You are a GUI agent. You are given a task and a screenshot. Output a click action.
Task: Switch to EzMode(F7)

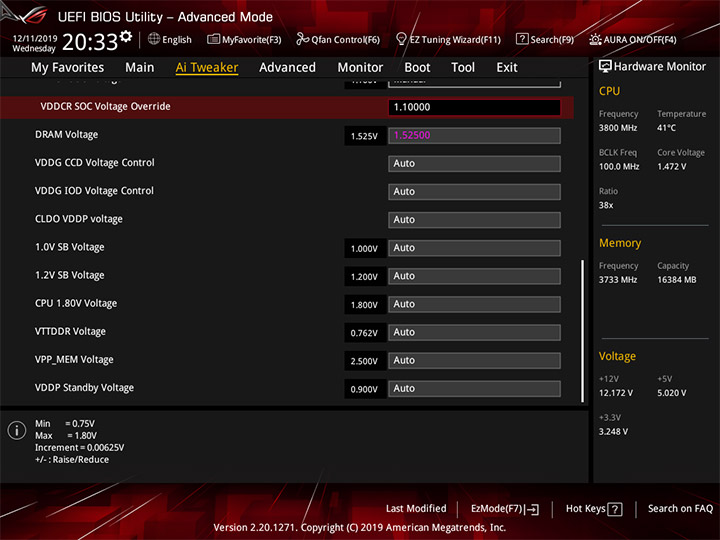(505, 509)
